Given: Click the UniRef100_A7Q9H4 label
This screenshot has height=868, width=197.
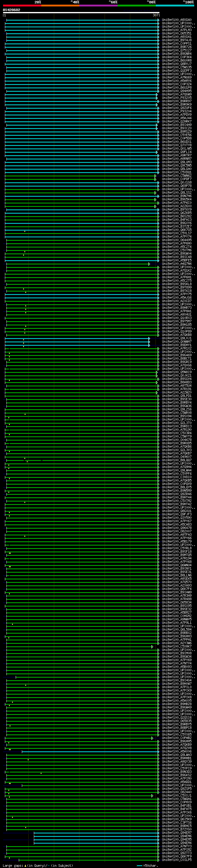Looking at the screenshot, I should click(176, 467).
